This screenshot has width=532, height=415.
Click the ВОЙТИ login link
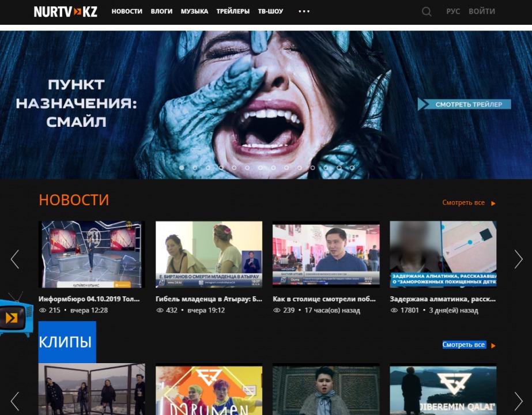click(483, 11)
